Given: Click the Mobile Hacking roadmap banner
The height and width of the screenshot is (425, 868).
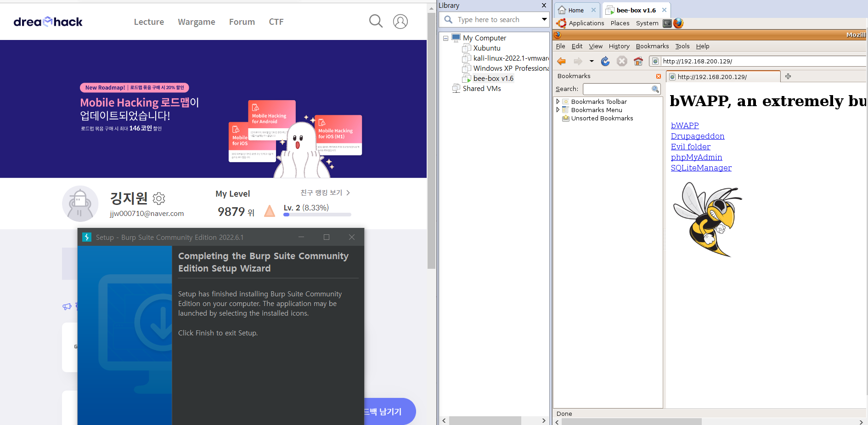Looking at the screenshot, I should (x=213, y=109).
